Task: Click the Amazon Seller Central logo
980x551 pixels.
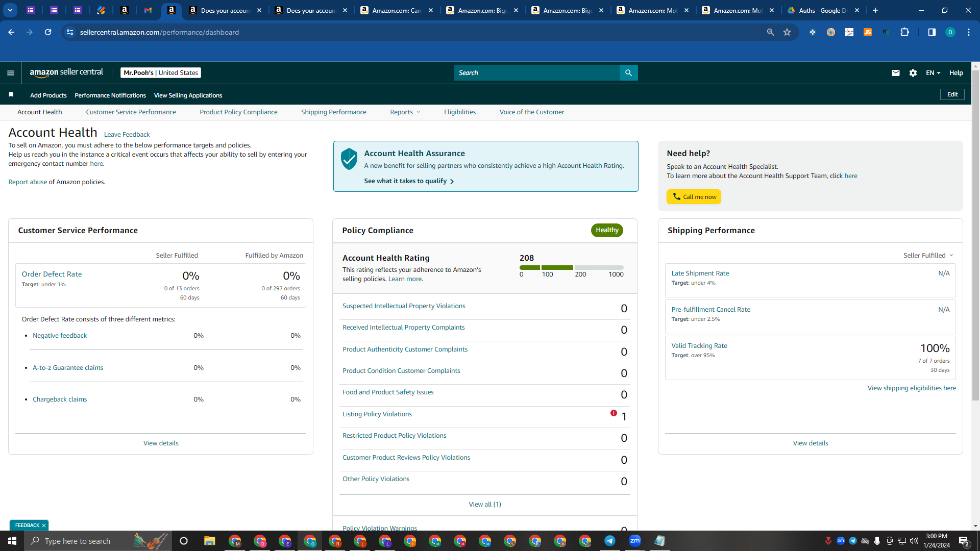Action: click(x=66, y=72)
